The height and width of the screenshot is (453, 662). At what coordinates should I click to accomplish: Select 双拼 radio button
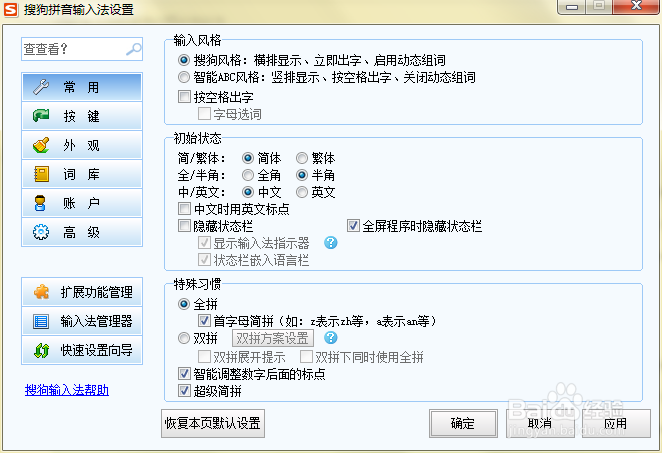[184, 338]
